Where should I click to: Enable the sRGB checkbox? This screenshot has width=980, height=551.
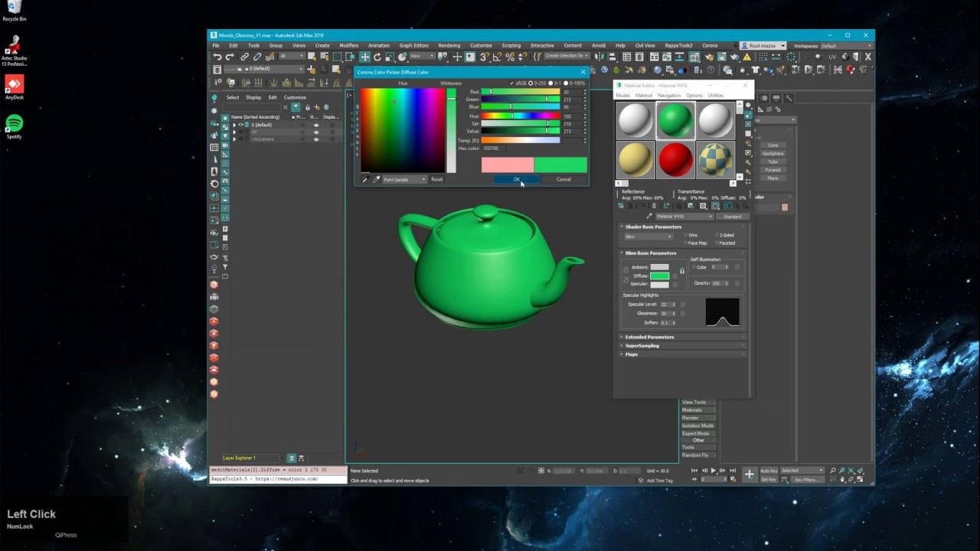click(x=512, y=83)
